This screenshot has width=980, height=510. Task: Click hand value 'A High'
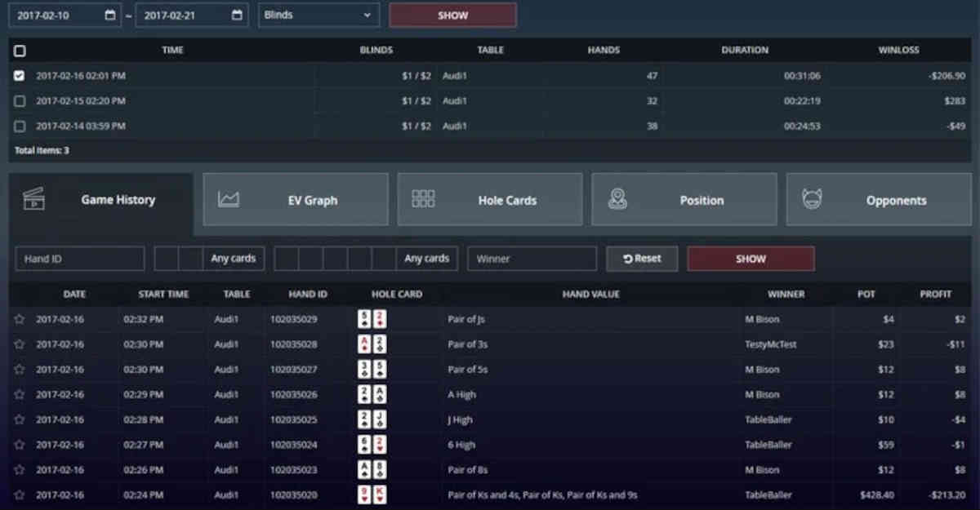pyautogui.click(x=461, y=395)
